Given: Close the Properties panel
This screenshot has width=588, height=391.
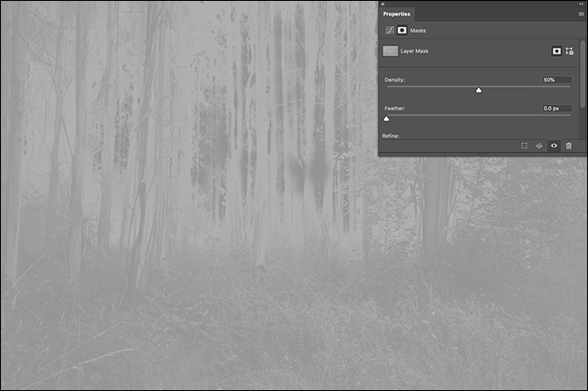Looking at the screenshot, I should (x=383, y=4).
